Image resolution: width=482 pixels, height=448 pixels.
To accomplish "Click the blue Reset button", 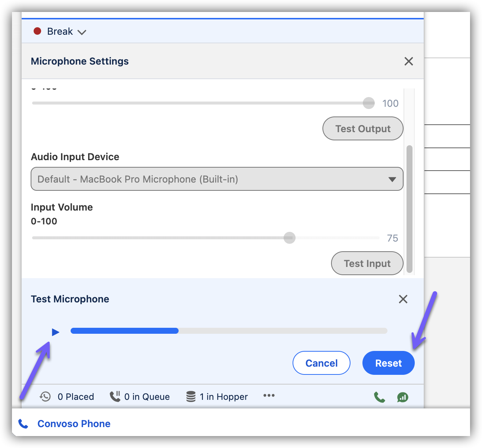I will pyautogui.click(x=388, y=363).
